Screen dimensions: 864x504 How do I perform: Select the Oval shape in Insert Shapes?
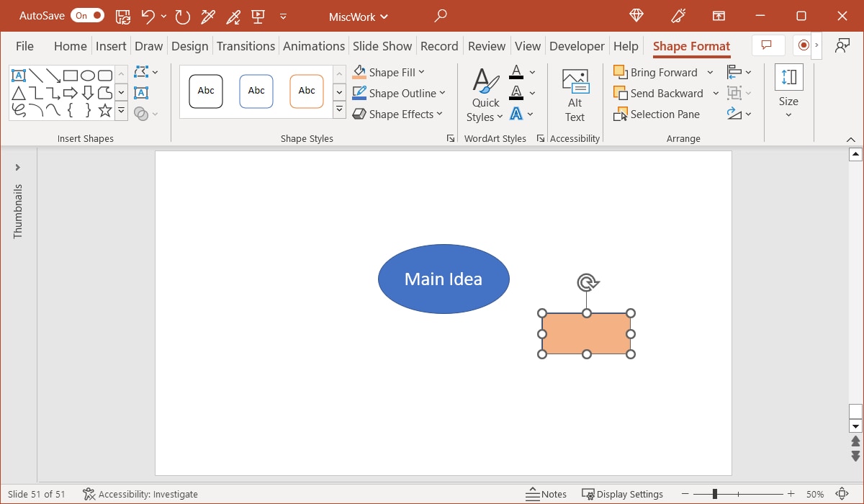click(x=88, y=75)
